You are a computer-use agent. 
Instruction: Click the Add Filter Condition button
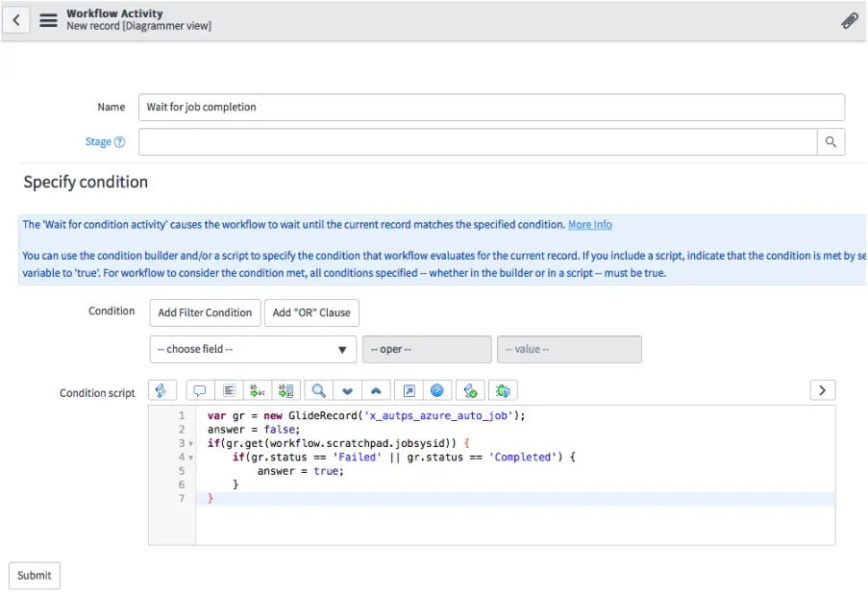click(205, 312)
